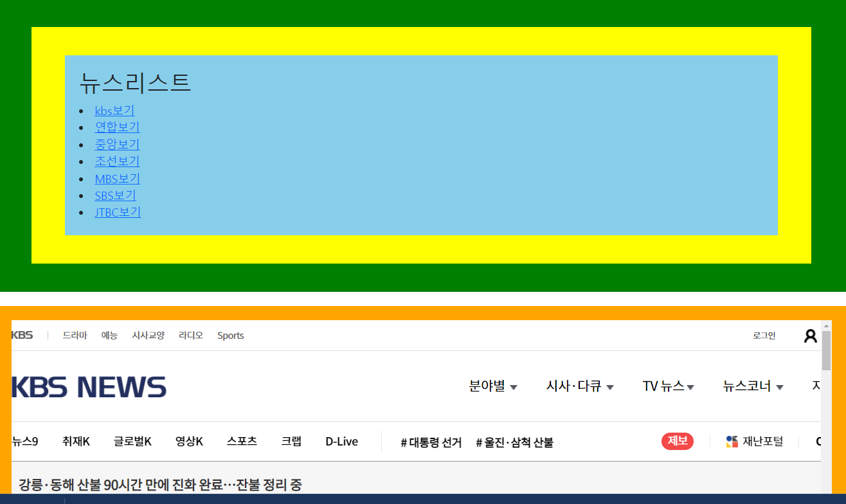Image resolution: width=846 pixels, height=504 pixels.
Task: Open the MBS보기 link
Action: click(x=117, y=179)
